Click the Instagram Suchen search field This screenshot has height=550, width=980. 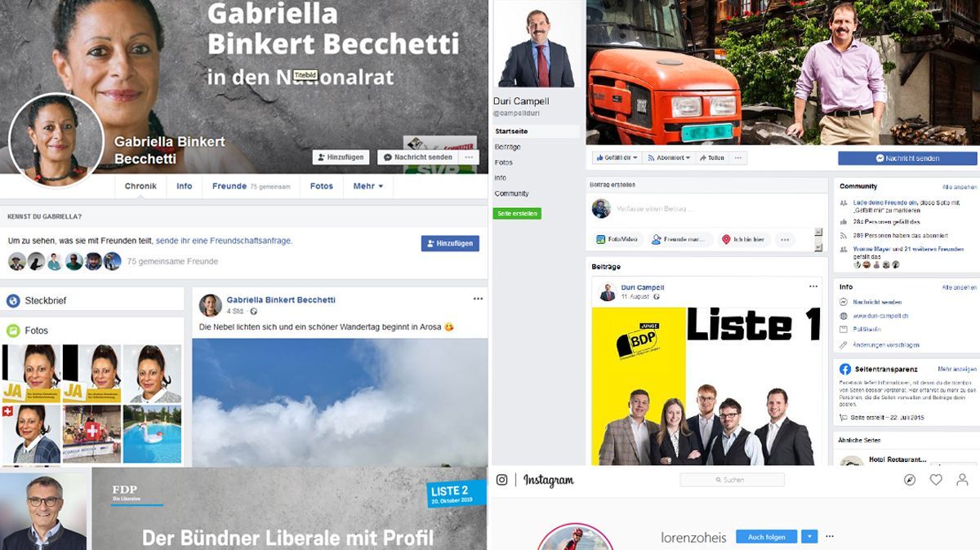(x=732, y=480)
